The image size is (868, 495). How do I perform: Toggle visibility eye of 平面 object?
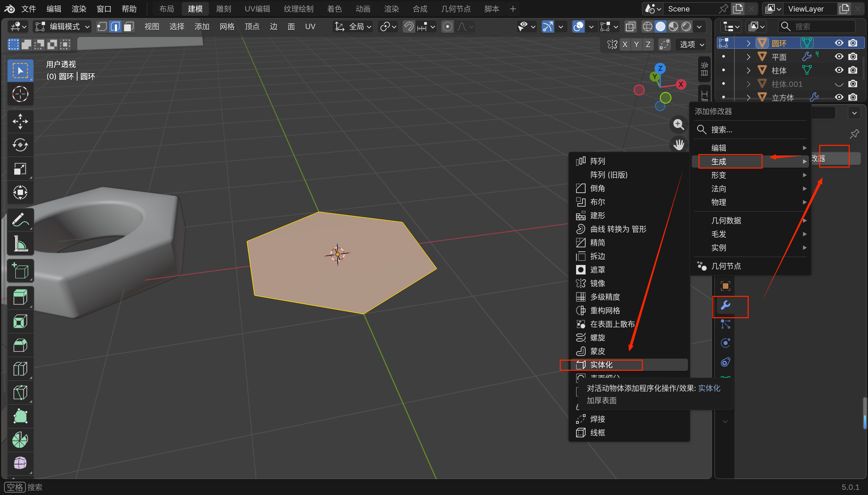tap(839, 57)
